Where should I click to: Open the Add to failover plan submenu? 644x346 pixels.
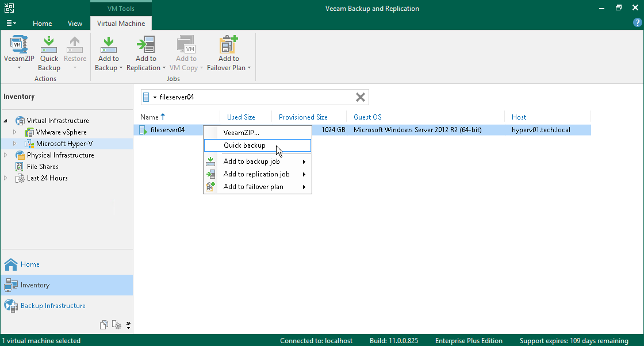click(258, 187)
